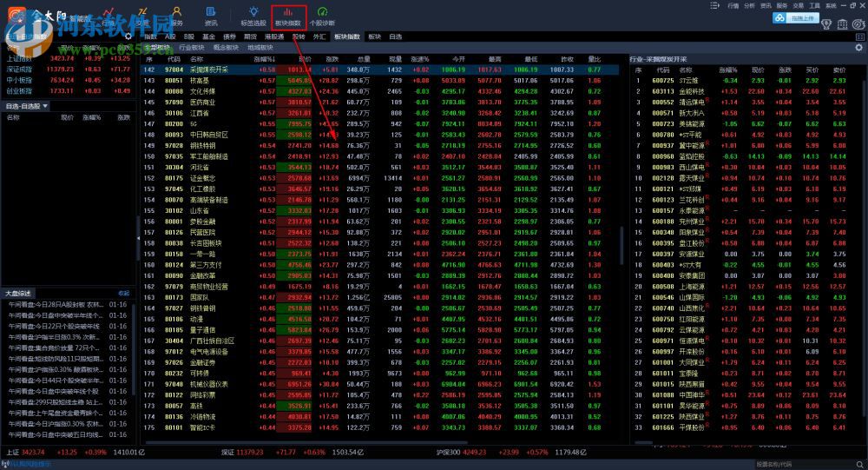
Task: Click the 指端上传 button
Action: tap(796, 17)
